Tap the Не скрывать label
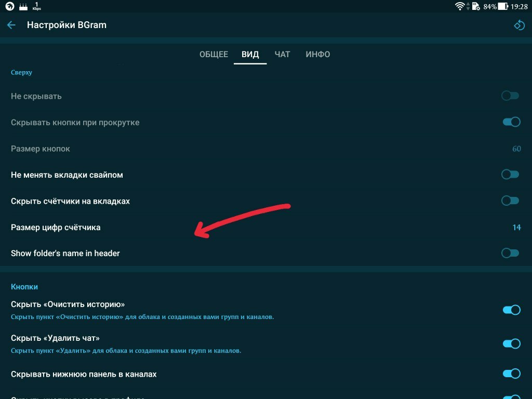This screenshot has width=532, height=399. (x=36, y=96)
